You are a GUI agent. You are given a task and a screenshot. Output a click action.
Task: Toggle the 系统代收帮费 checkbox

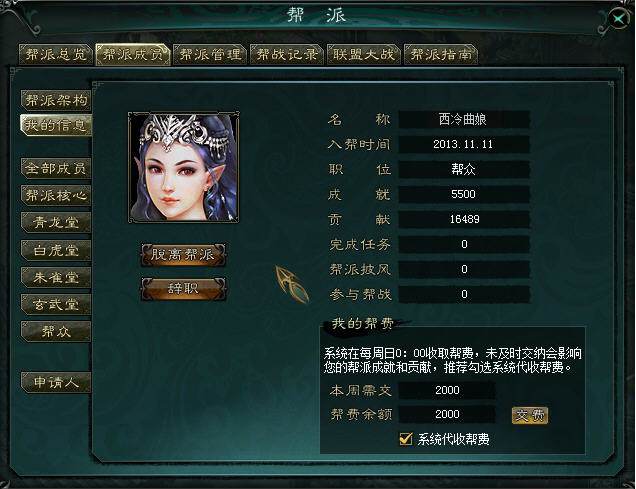[406, 439]
